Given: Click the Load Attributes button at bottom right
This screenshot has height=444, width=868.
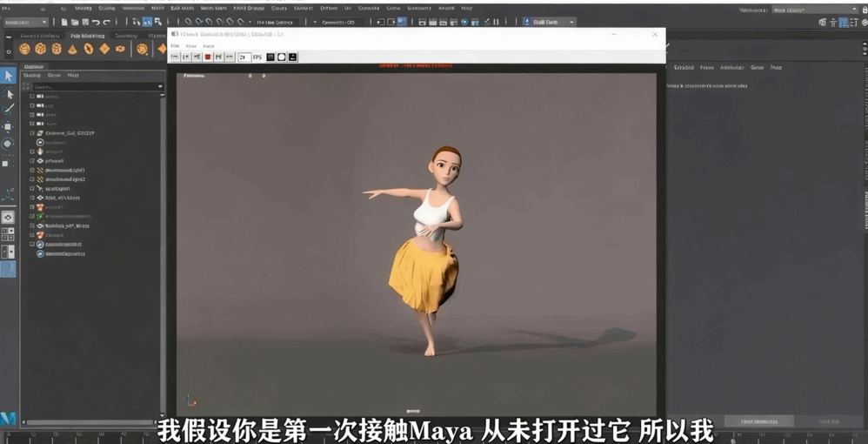Looking at the screenshot, I should coord(758,421).
